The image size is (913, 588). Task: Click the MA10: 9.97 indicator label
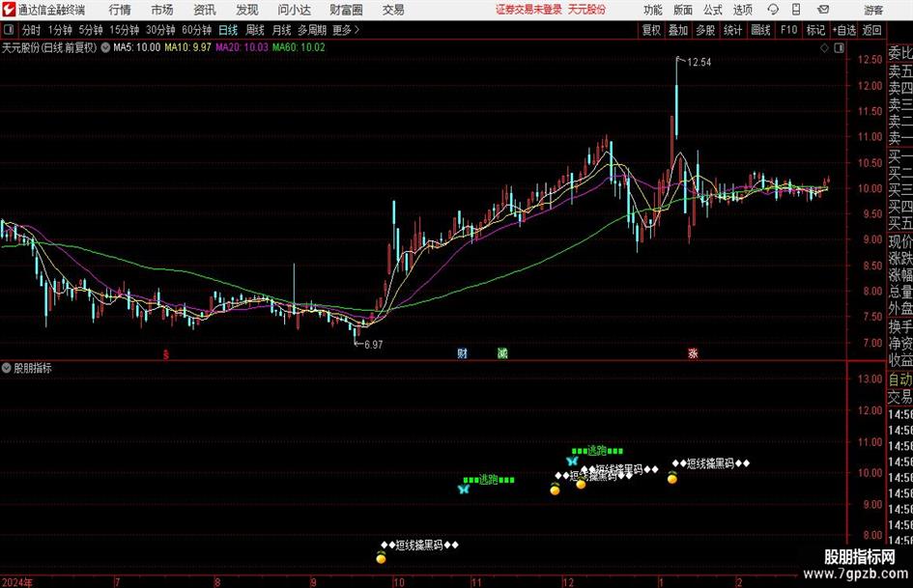tap(188, 47)
